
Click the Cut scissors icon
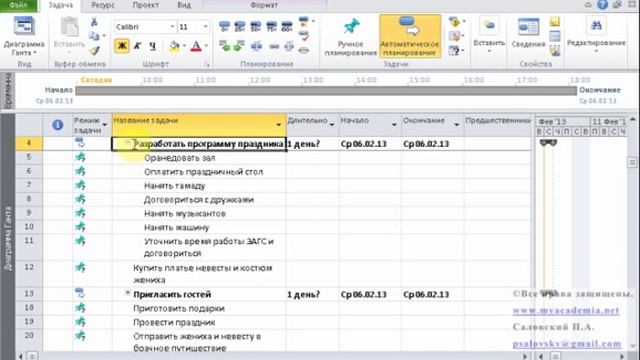(x=94, y=22)
